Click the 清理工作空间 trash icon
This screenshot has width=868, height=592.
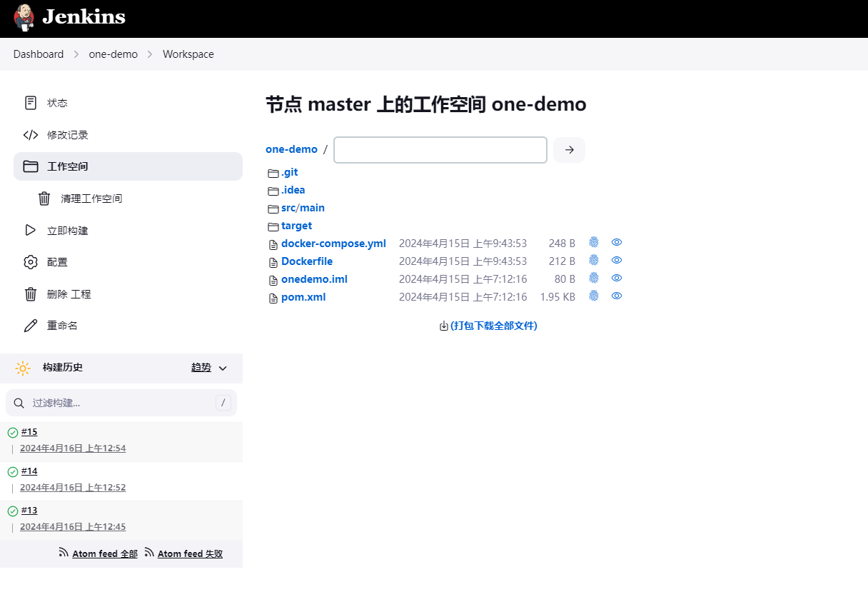point(44,199)
